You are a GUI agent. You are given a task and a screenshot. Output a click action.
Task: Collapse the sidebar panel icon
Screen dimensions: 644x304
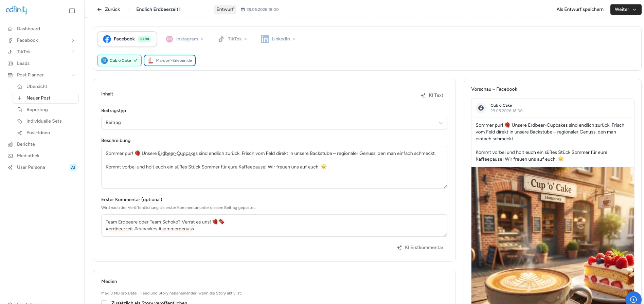(72, 11)
